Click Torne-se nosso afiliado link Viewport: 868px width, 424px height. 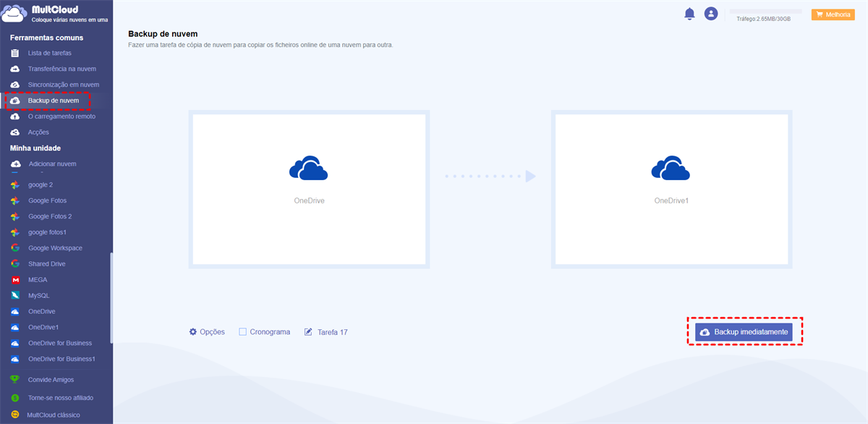coord(61,398)
